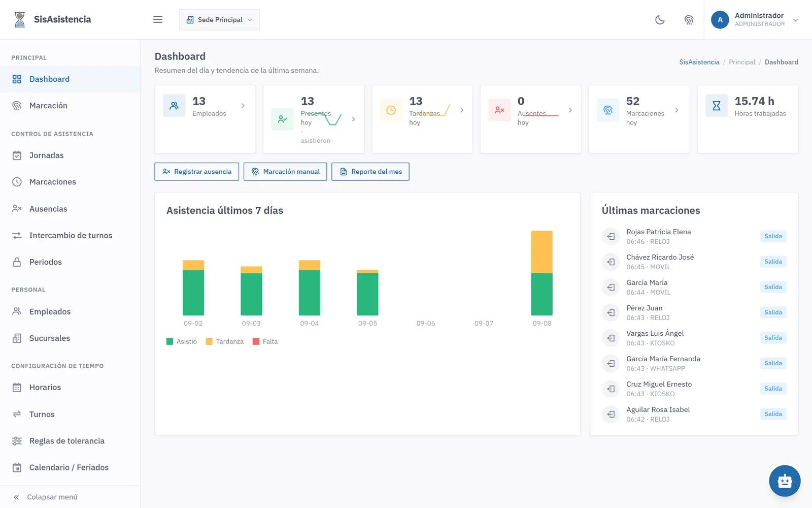Open the Ausentes hoy card chevron

click(x=570, y=110)
